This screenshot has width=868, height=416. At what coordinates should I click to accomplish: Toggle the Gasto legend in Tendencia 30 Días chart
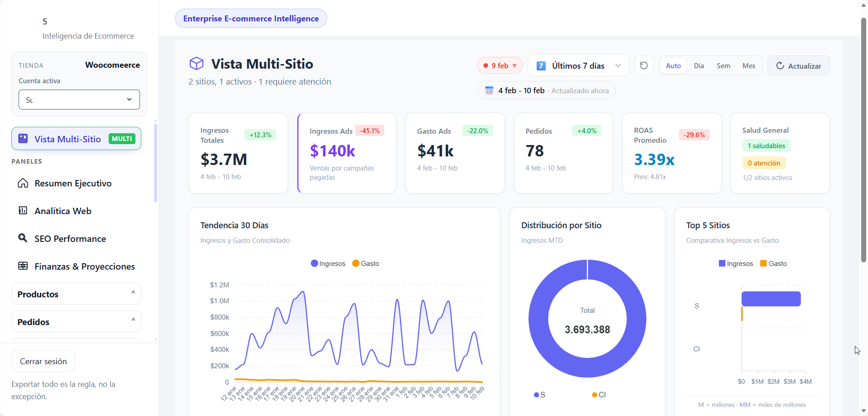click(365, 263)
